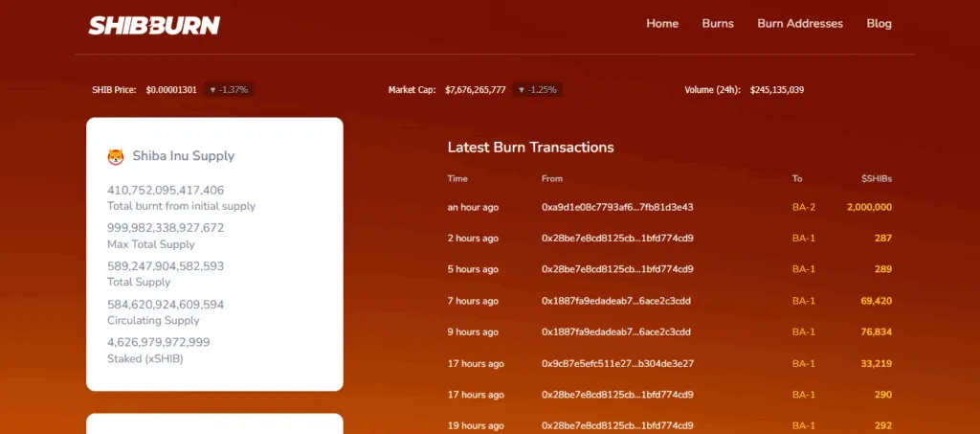
Task: Click the '7 hours ago' timestamp
Action: point(473,301)
